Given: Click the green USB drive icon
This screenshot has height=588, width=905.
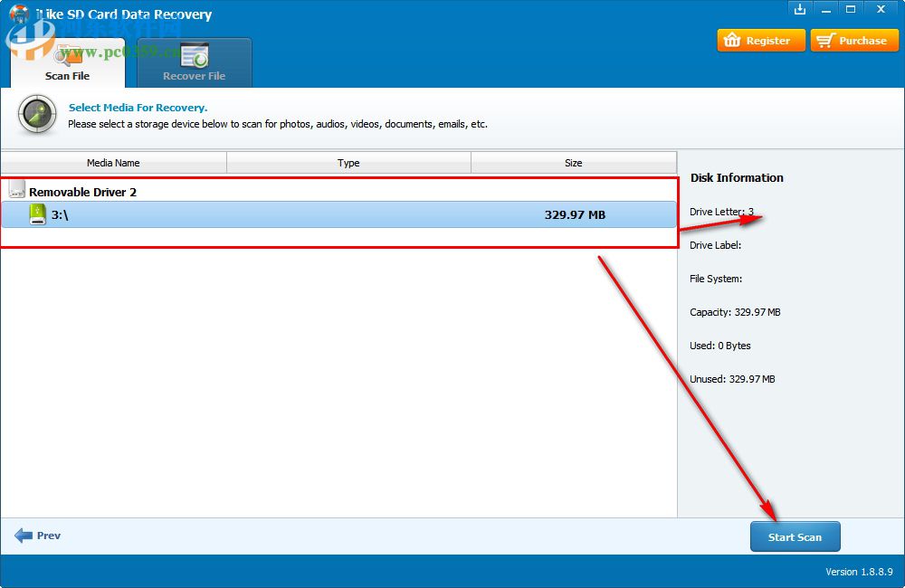Looking at the screenshot, I should pos(37,214).
